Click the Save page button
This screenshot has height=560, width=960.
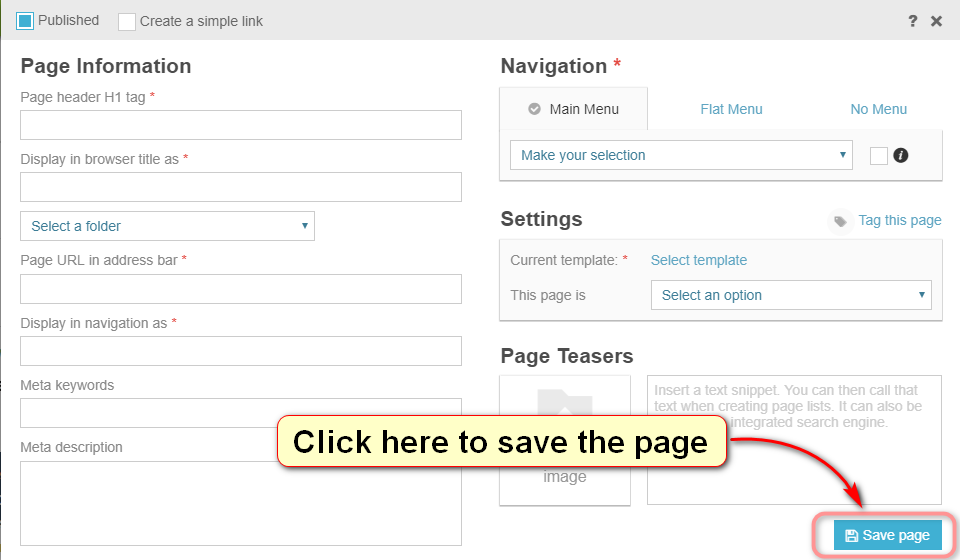tap(887, 536)
